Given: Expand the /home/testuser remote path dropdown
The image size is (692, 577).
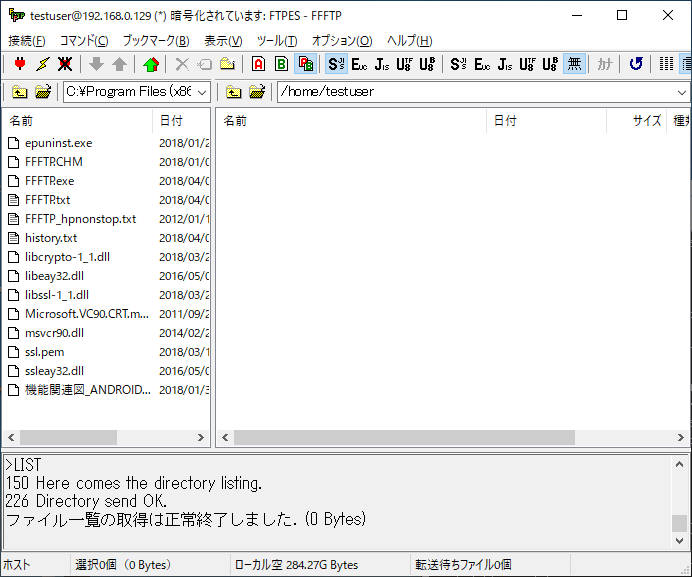Looking at the screenshot, I should (682, 92).
